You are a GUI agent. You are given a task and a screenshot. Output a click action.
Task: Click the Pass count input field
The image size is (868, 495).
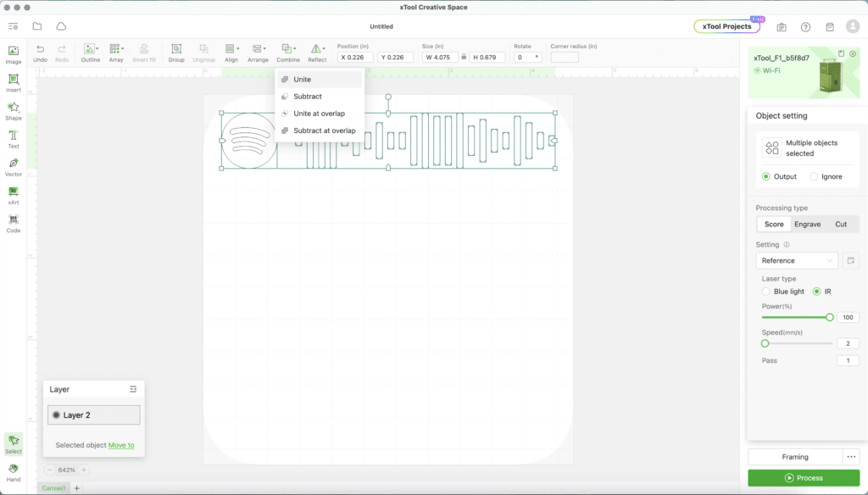[x=848, y=360]
